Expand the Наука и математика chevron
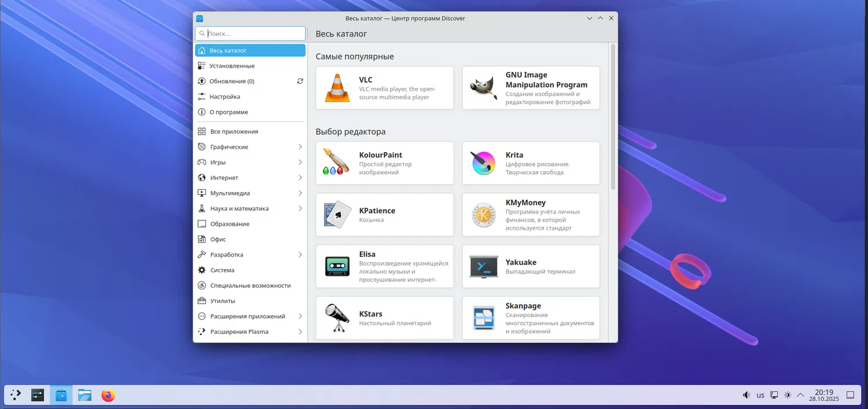 300,208
